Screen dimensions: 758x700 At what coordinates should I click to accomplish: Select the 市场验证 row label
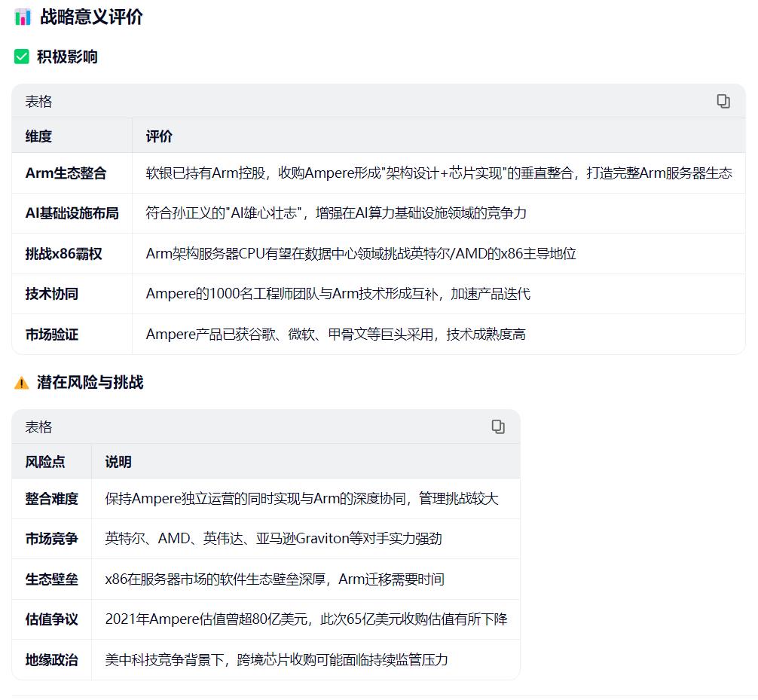pyautogui.click(x=52, y=335)
